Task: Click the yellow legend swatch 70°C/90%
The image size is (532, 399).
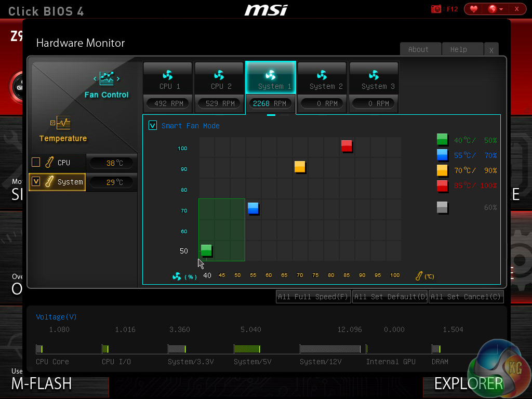Action: [x=442, y=170]
